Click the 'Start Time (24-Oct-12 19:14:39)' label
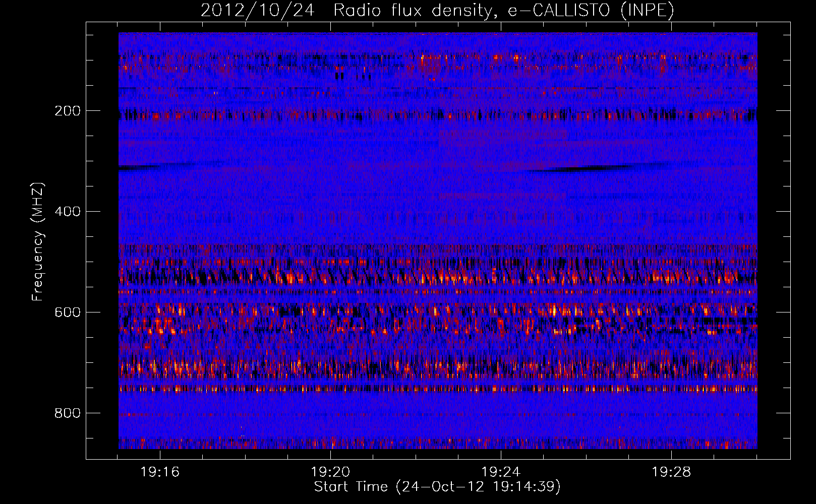The image size is (816, 504). point(437,487)
